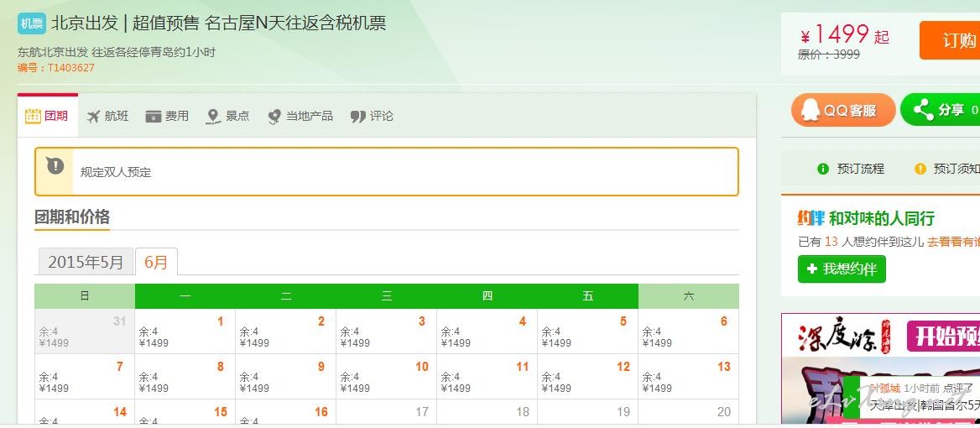Click the wallet icon for 费用
The image size is (980, 428).
(x=153, y=117)
